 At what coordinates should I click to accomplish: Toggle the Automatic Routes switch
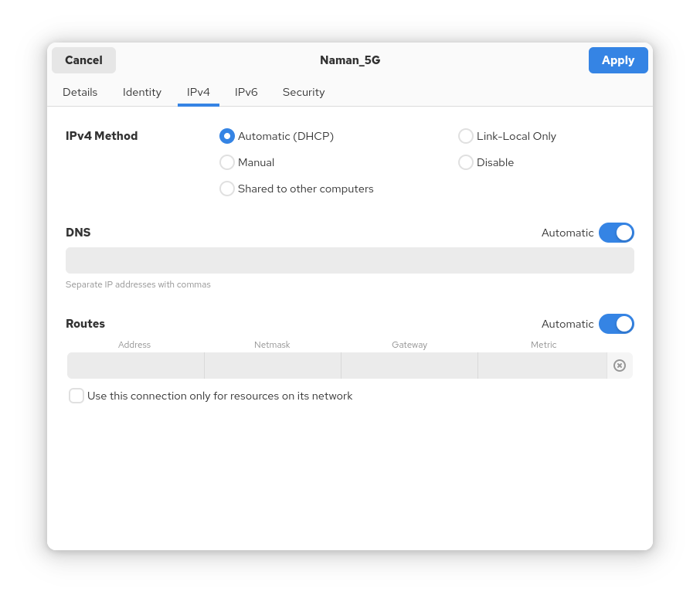pos(616,324)
